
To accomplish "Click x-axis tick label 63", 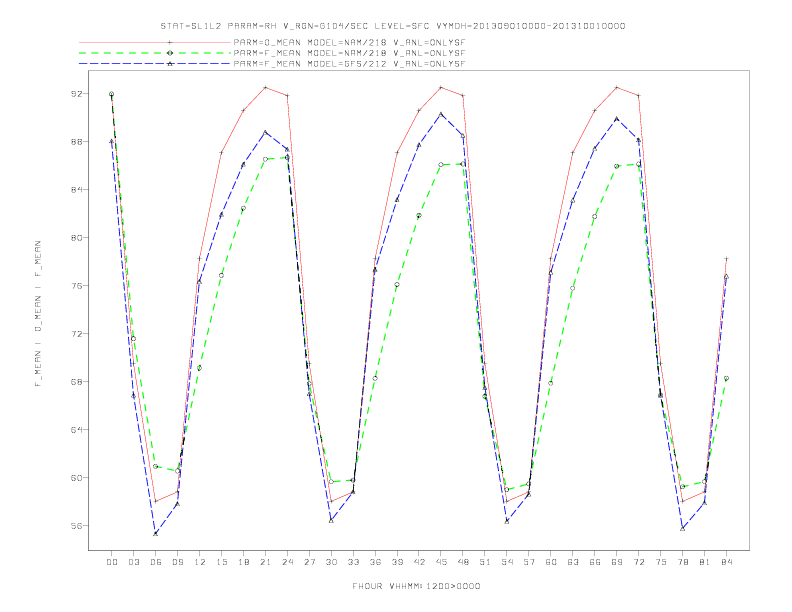I will click(x=573, y=562).
